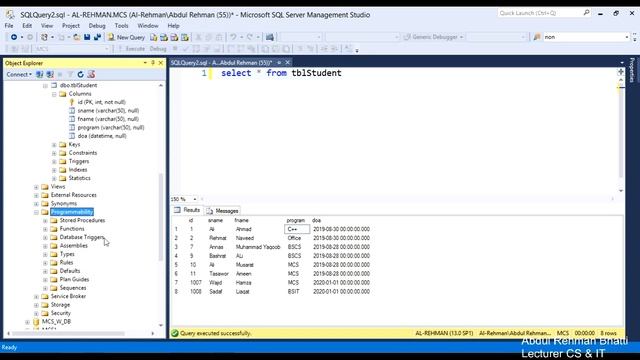Click the Save All toolbar icon
The image size is (640, 360).
[x=97, y=37]
